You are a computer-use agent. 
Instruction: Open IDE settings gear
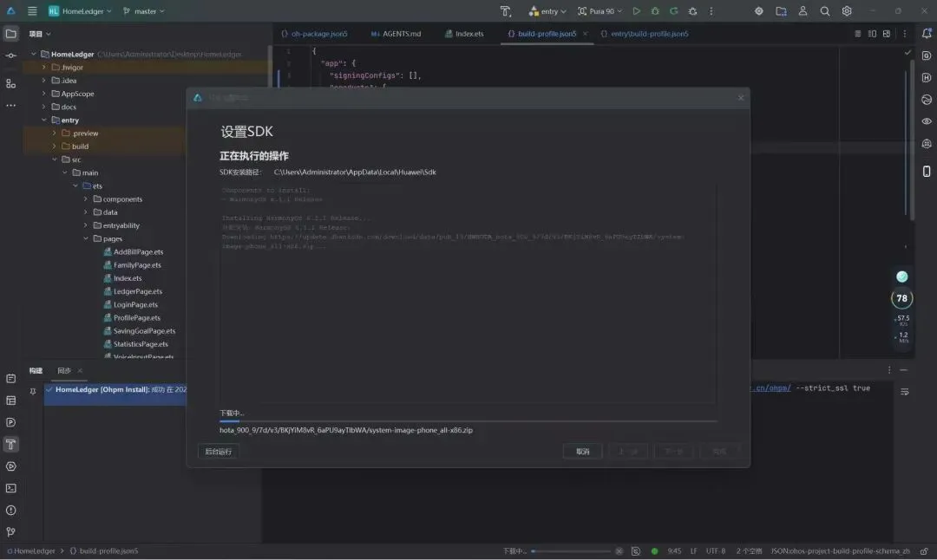point(847,10)
